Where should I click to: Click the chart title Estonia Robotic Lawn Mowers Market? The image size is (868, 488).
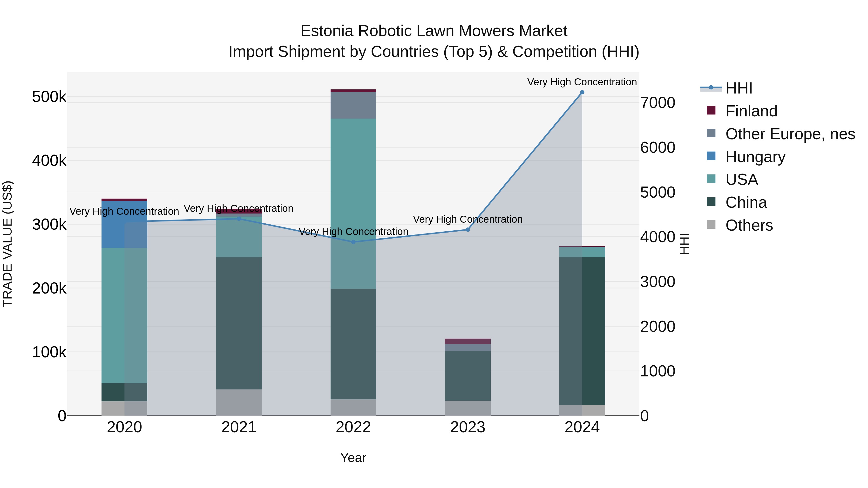434,31
